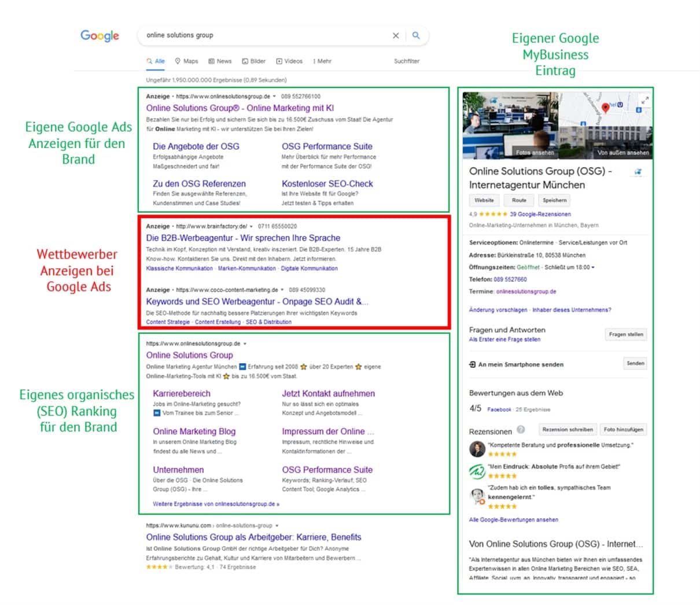700x605 pixels.
Task: Open Kostenloser SEO-Check sitelink
Action: pyautogui.click(x=327, y=183)
